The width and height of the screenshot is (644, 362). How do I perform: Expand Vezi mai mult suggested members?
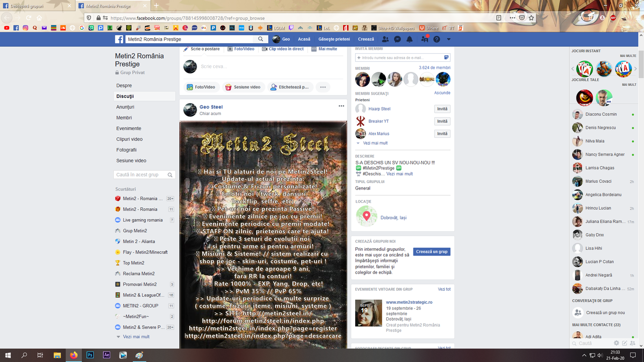pyautogui.click(x=375, y=143)
